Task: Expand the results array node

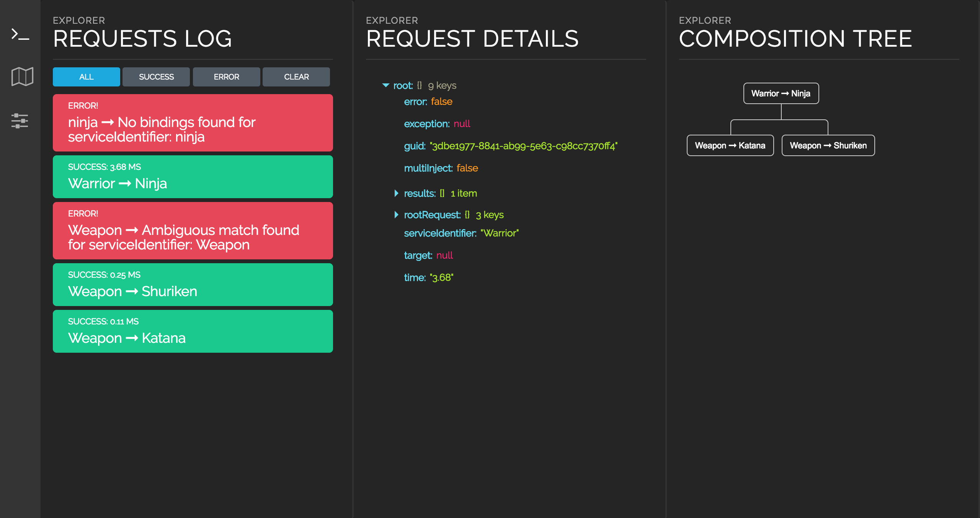Action: (396, 193)
